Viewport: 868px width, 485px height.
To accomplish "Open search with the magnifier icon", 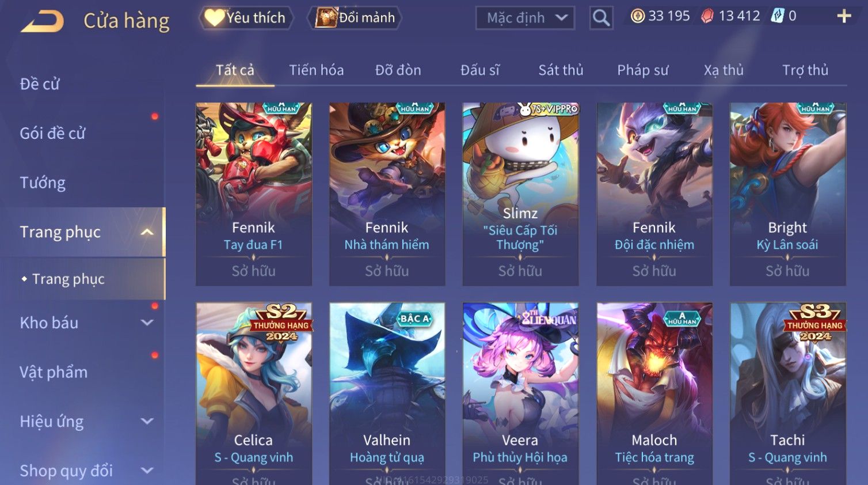I will (601, 18).
